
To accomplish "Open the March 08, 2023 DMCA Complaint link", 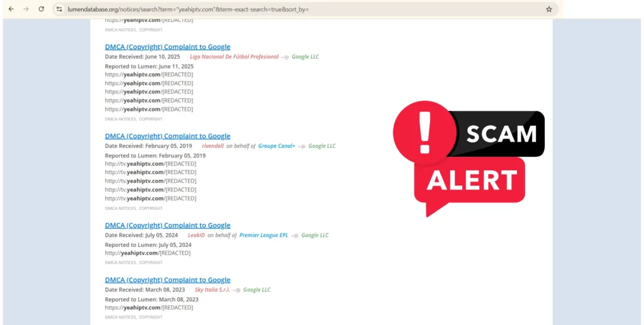I will (167, 280).
